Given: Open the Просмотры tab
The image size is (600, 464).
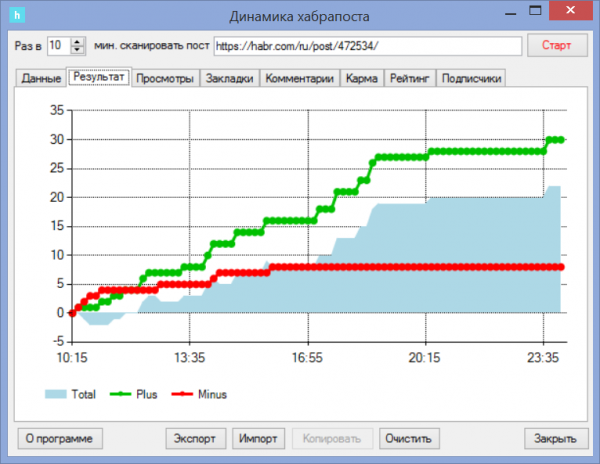Looking at the screenshot, I should click(165, 78).
